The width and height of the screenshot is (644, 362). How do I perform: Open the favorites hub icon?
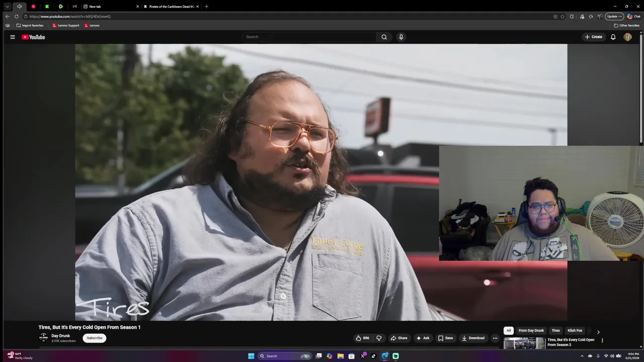(591, 16)
